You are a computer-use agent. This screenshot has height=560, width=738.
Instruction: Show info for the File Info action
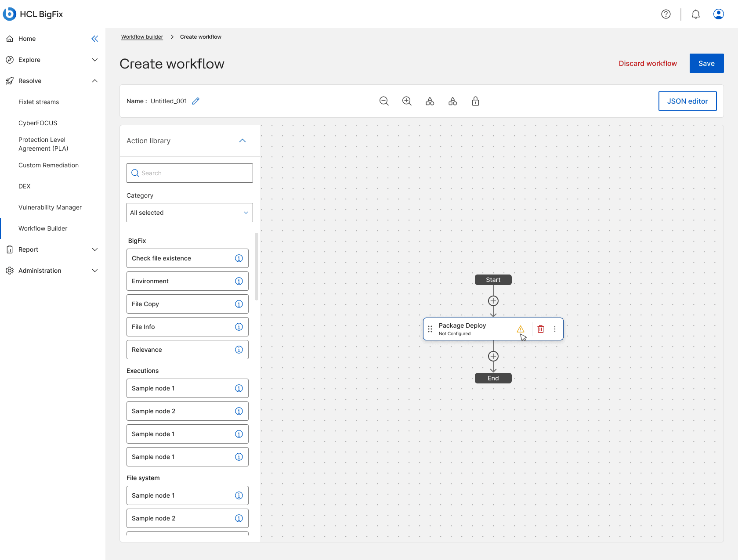tap(239, 327)
